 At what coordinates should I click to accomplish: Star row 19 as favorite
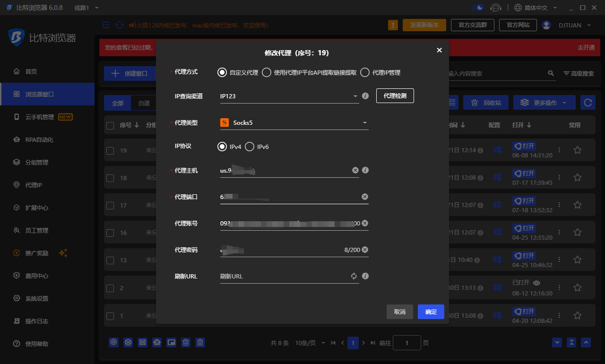[577, 150]
